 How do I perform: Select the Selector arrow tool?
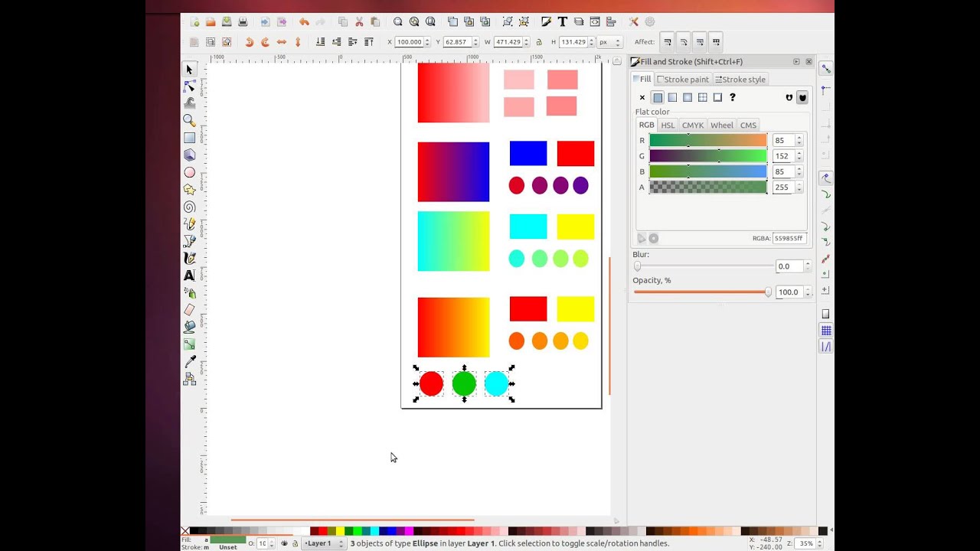pyautogui.click(x=189, y=70)
